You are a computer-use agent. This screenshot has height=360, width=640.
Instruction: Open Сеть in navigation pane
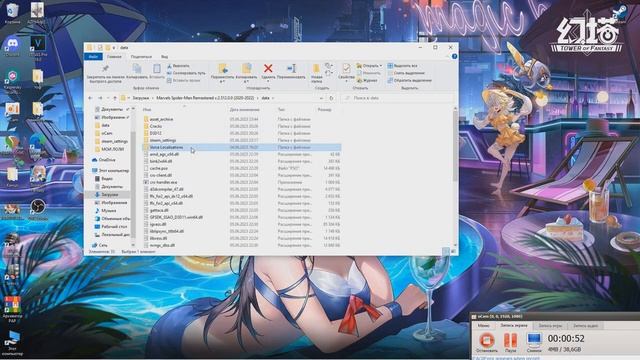(x=103, y=245)
